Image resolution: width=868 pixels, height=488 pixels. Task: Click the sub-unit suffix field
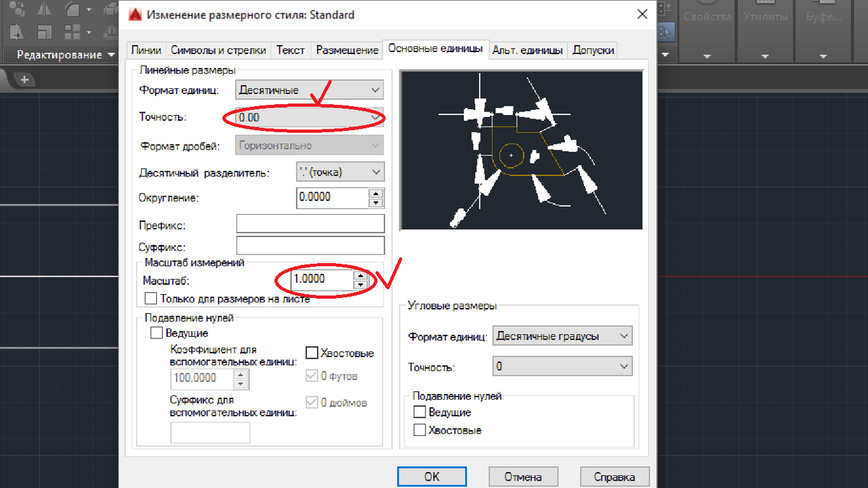coord(210,432)
